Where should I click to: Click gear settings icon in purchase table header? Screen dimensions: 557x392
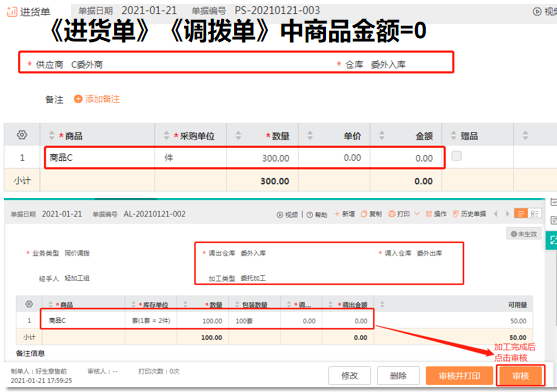coord(22,135)
